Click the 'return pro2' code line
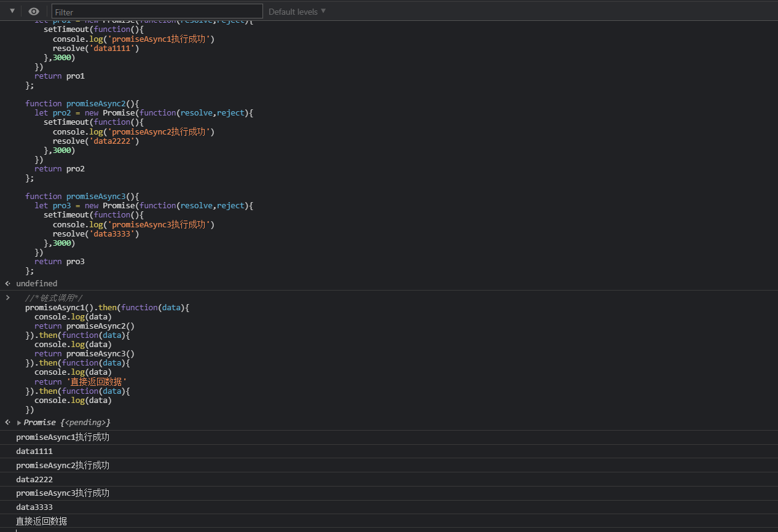Image resolution: width=778 pixels, height=532 pixels. (x=60, y=168)
